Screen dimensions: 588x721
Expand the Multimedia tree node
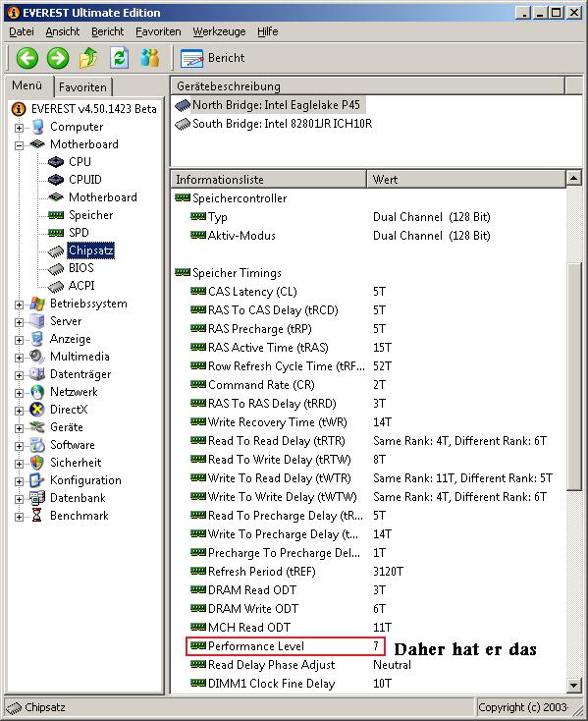pos(19,358)
